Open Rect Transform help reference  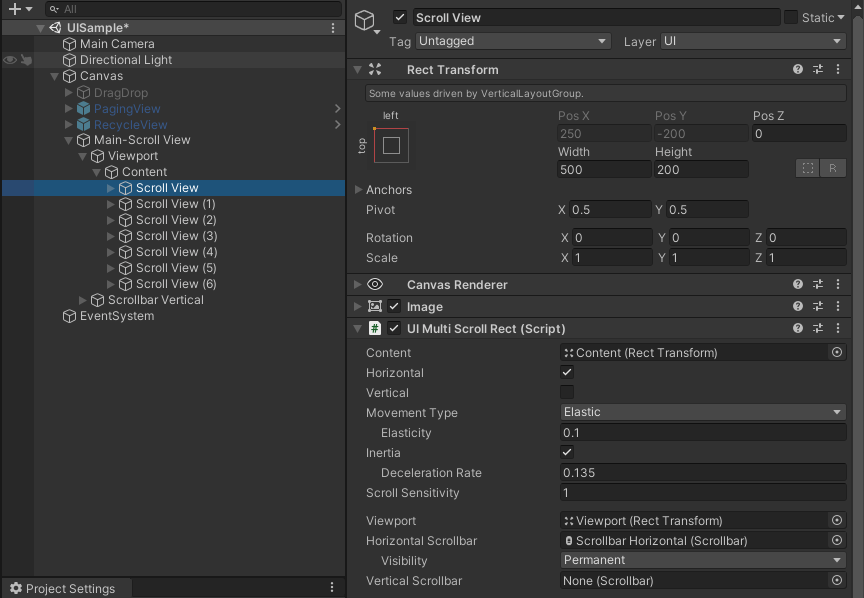[797, 69]
